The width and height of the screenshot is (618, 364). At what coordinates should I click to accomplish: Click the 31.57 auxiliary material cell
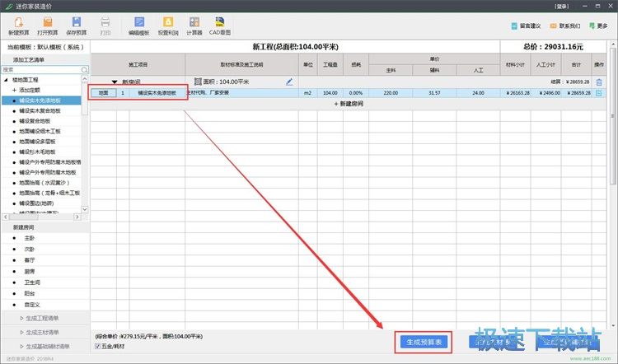pos(434,93)
